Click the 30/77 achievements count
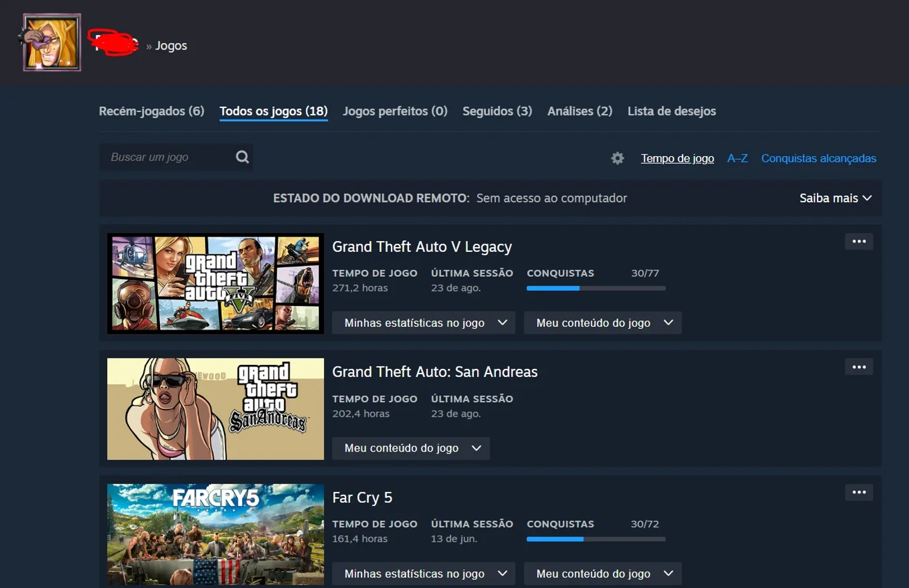The width and height of the screenshot is (909, 588). (x=645, y=273)
